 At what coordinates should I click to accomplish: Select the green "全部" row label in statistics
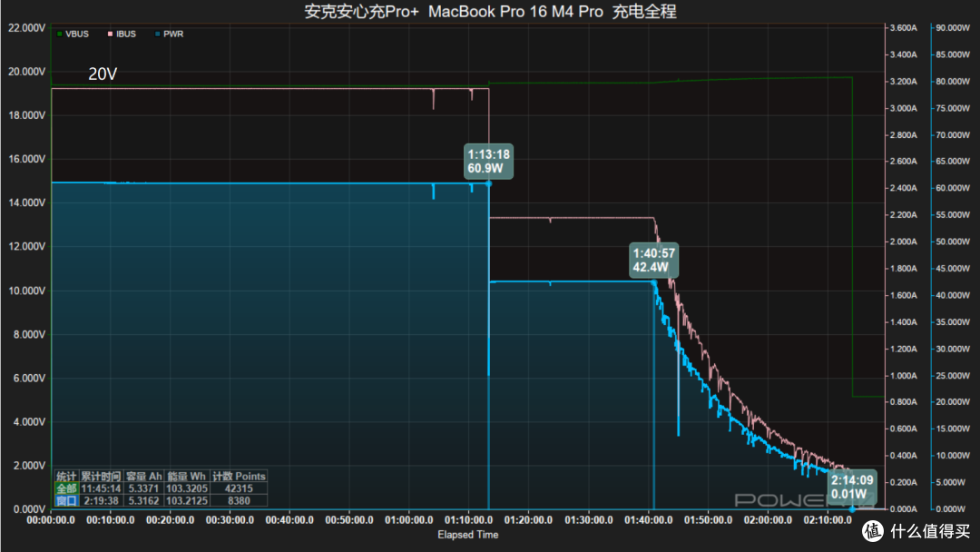[66, 488]
